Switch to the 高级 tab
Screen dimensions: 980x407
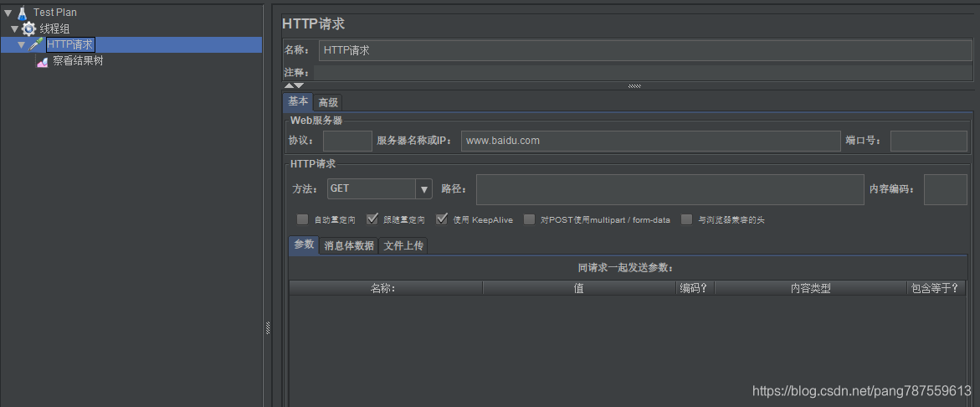[328, 102]
